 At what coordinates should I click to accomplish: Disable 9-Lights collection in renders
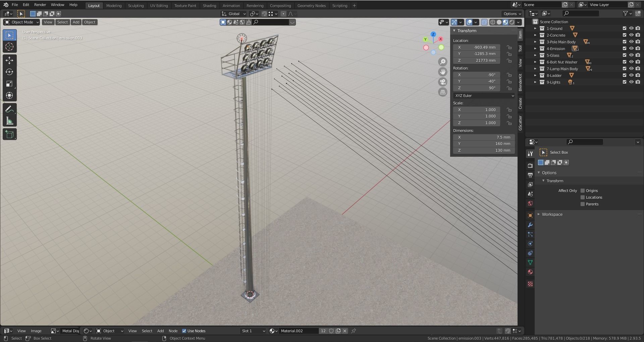[638, 82]
